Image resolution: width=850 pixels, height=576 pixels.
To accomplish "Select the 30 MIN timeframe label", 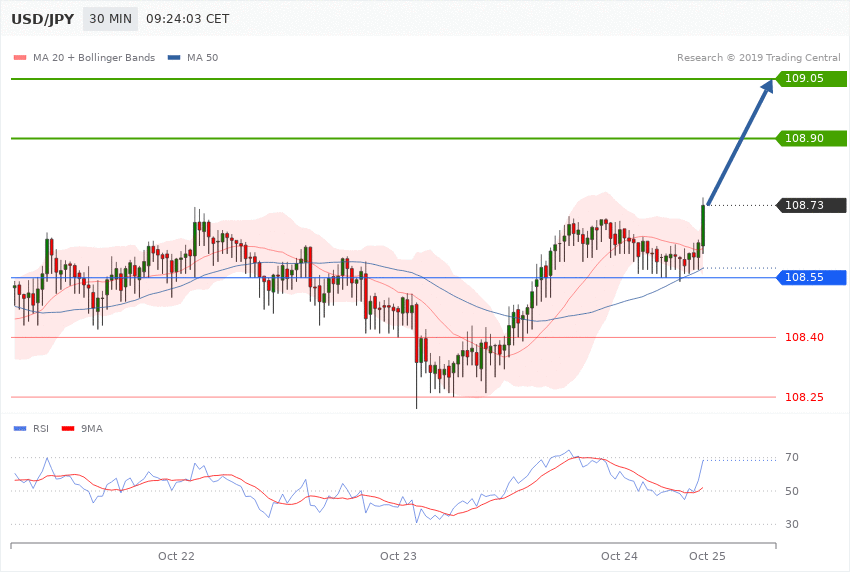I will [110, 19].
